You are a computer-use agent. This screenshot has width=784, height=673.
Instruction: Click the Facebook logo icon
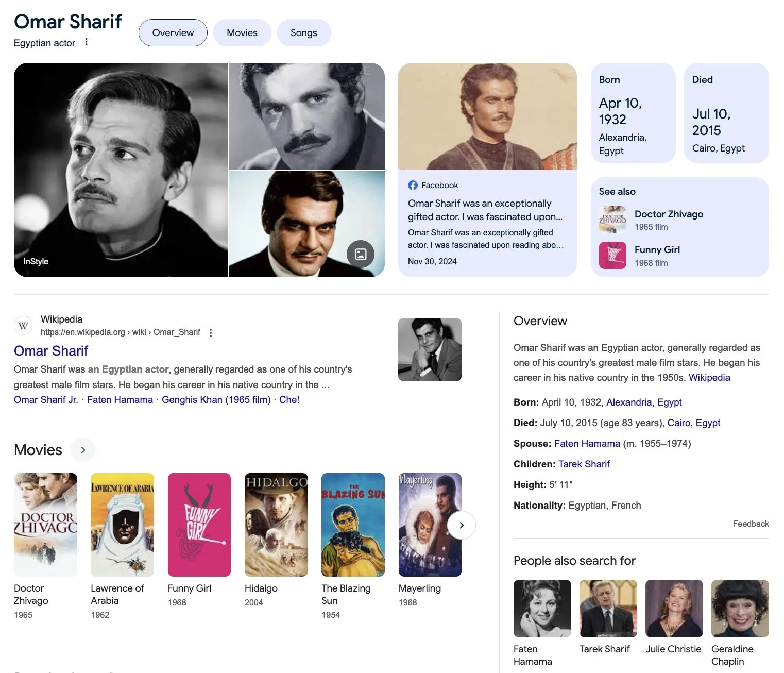point(413,185)
